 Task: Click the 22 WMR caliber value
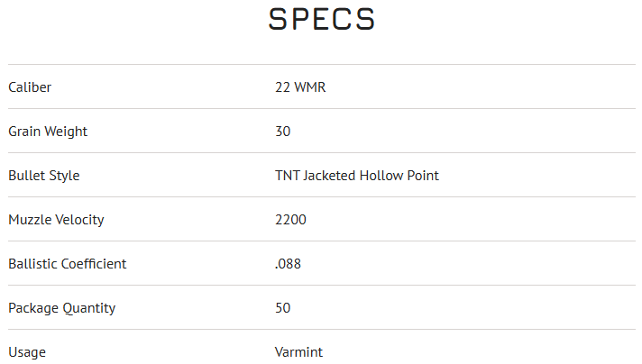[x=300, y=87]
